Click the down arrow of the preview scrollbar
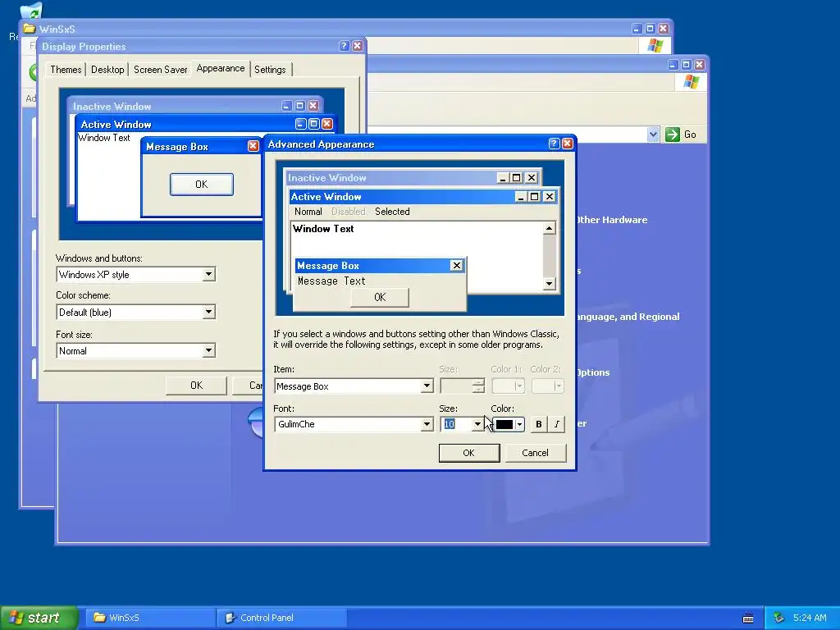This screenshot has height=630, width=840. (x=549, y=283)
